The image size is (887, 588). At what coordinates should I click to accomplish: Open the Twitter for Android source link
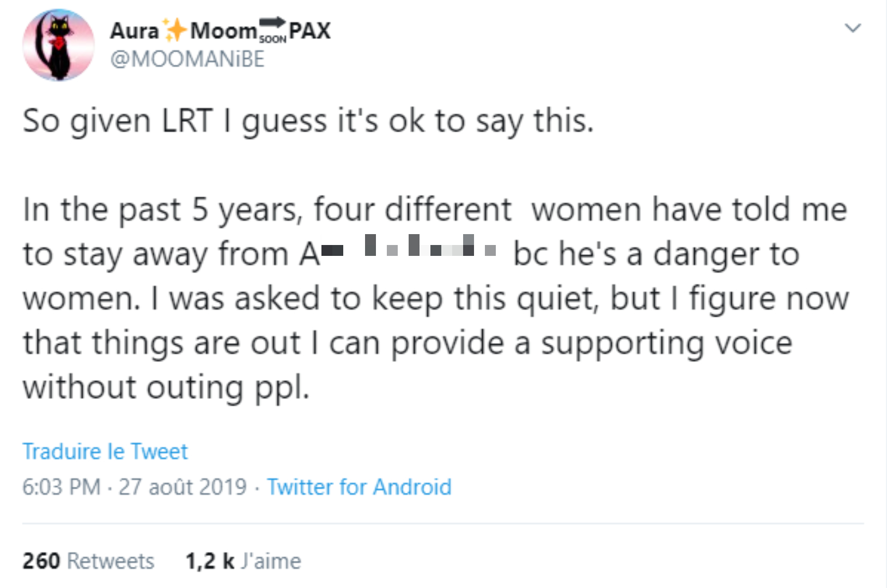coord(359,487)
